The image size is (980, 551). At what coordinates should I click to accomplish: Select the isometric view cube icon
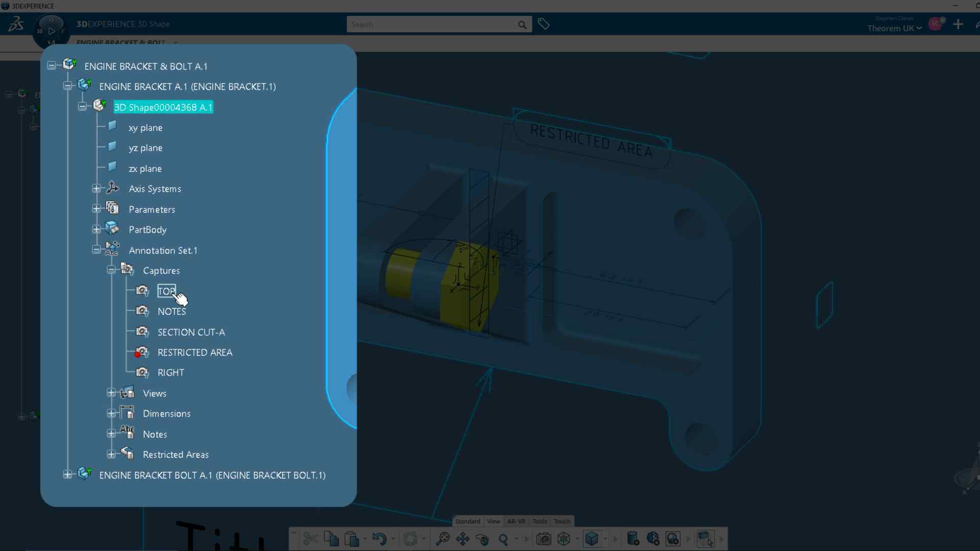tap(592, 539)
